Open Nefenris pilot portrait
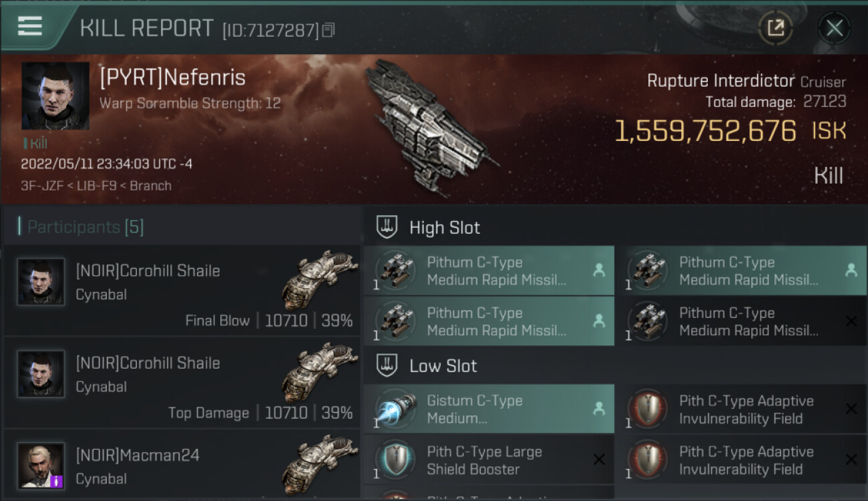Viewport: 868px width, 501px height. pos(55,96)
